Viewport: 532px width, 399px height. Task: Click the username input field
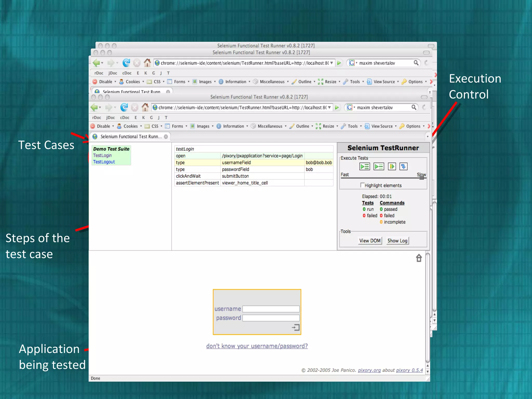pyautogui.click(x=271, y=309)
